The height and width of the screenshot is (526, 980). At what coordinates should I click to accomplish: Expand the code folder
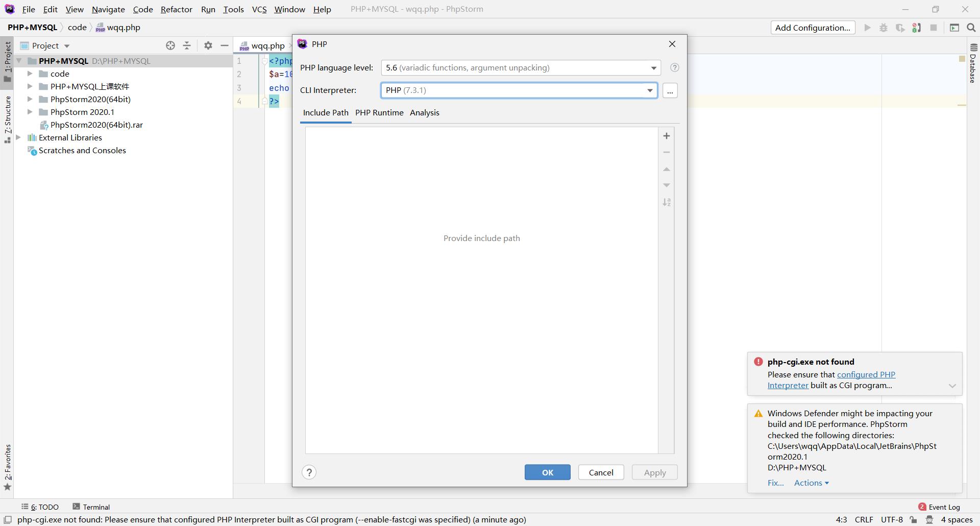coord(30,74)
